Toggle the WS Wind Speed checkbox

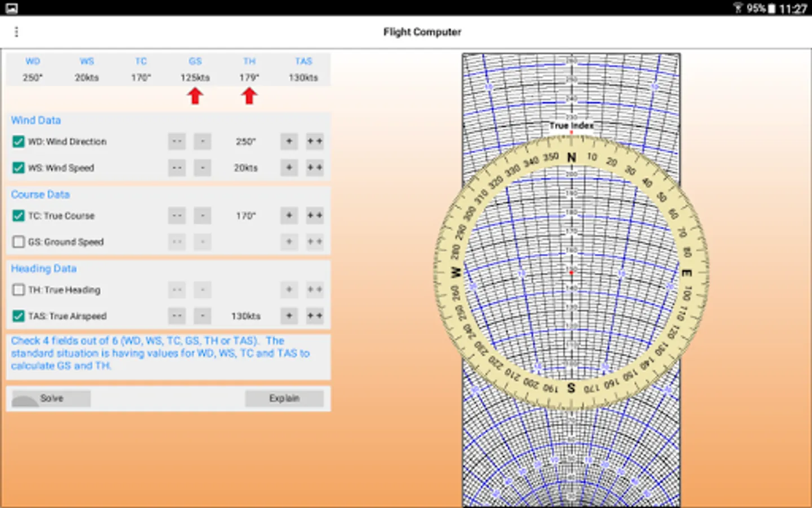point(19,168)
